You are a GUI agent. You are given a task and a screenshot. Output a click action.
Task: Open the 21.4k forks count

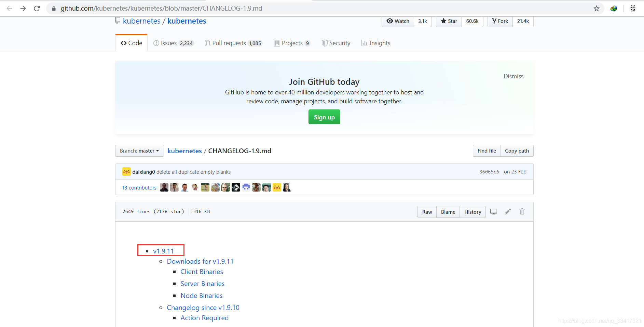pos(523,21)
